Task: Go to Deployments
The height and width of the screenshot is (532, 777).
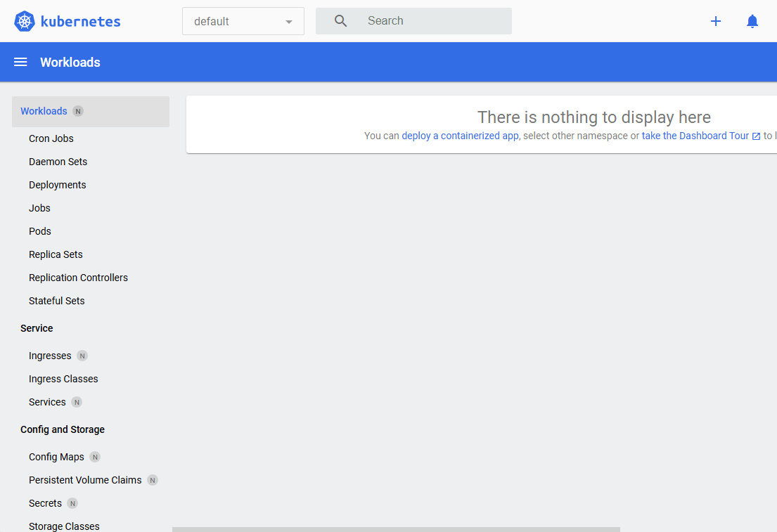Action: point(58,186)
